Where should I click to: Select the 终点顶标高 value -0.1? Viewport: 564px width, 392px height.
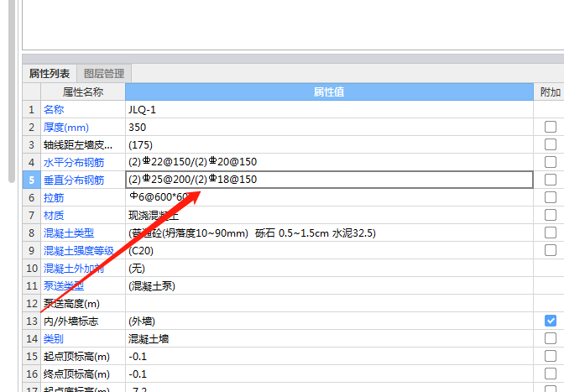tap(329, 374)
